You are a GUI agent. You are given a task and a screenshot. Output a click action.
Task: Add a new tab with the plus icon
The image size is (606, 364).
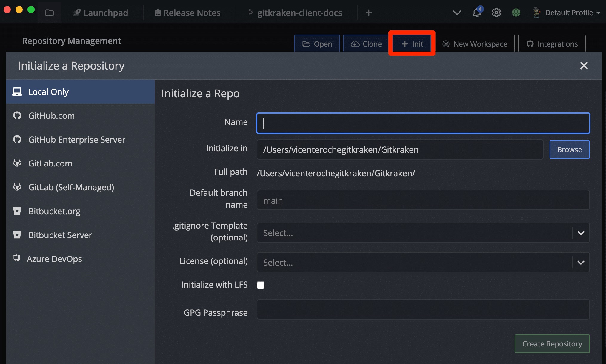pyautogui.click(x=369, y=13)
